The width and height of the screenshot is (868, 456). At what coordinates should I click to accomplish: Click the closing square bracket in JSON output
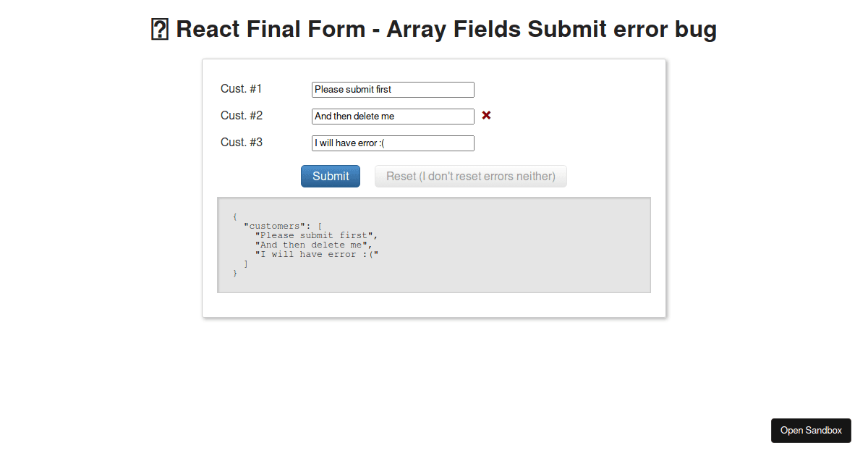pos(246,264)
